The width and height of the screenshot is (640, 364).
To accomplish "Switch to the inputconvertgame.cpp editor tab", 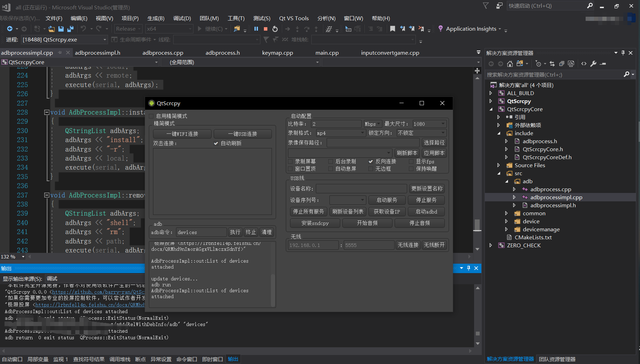I will [x=390, y=53].
